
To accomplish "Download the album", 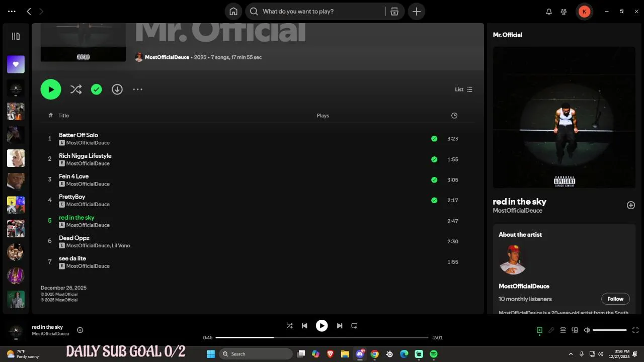I will point(117,89).
